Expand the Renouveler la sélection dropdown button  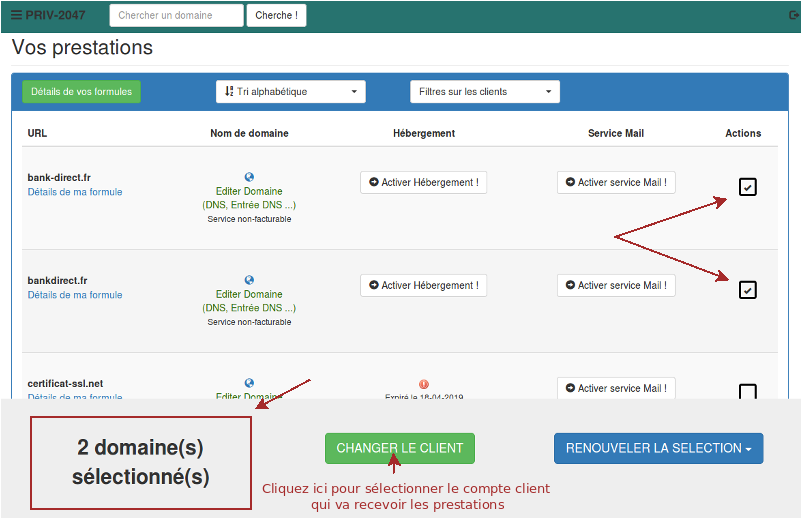659,448
